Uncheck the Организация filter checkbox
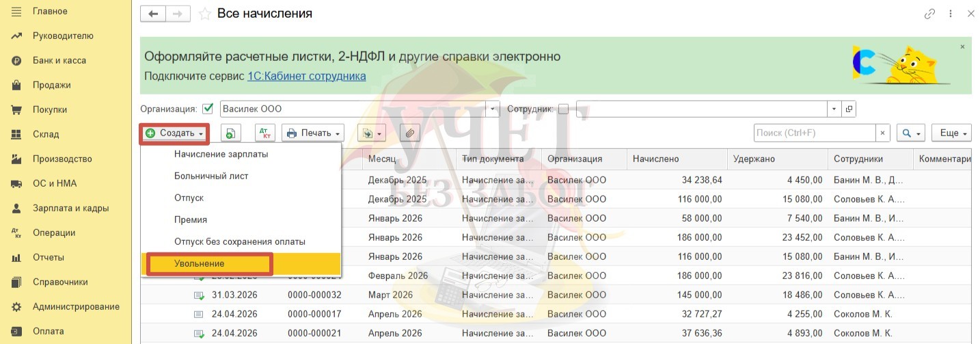Viewport: 980px width, 344px height. click(x=208, y=109)
